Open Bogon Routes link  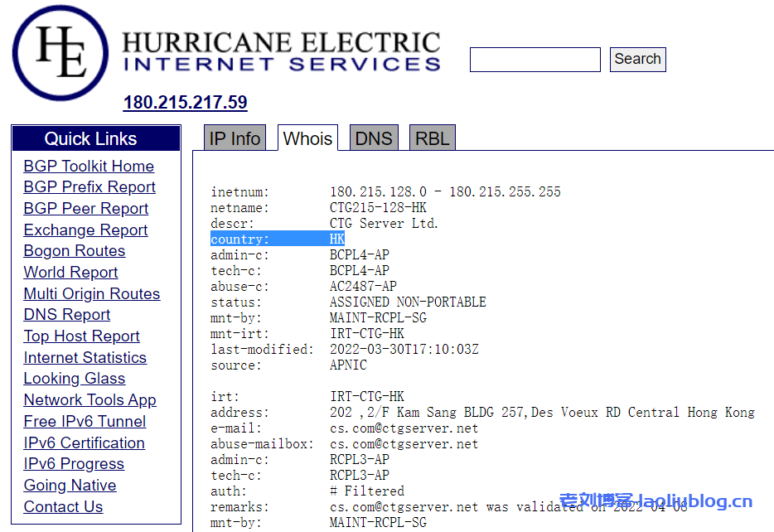point(75,251)
